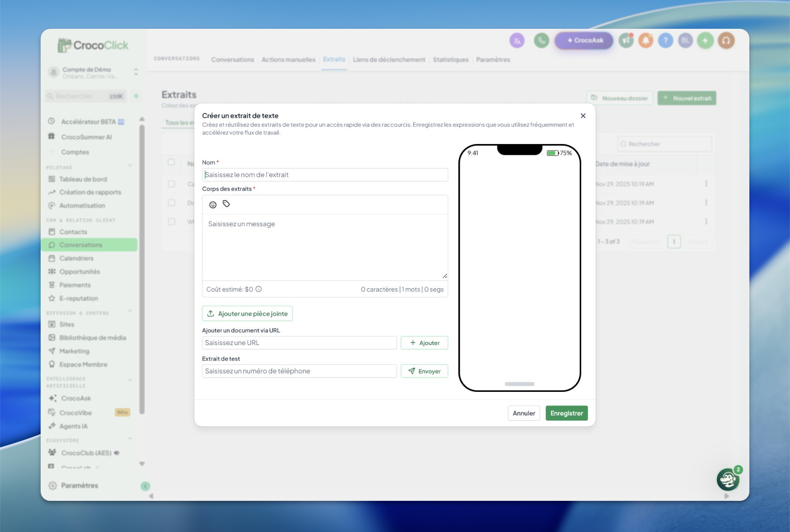Viewport: 790px width, 532px height.
Task: Collapse the DIFFUSION & CONTENU sidebar section
Action: 130,311
